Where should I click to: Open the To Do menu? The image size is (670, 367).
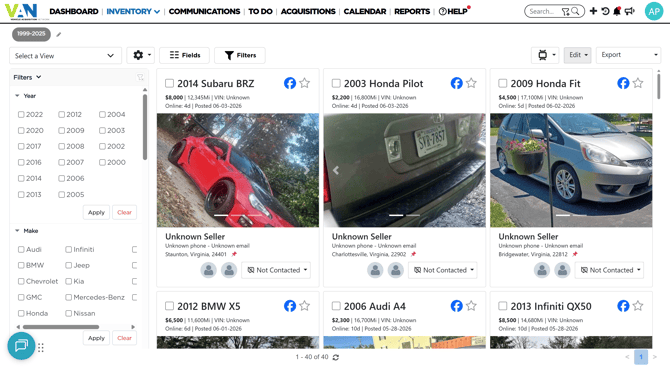tap(260, 12)
